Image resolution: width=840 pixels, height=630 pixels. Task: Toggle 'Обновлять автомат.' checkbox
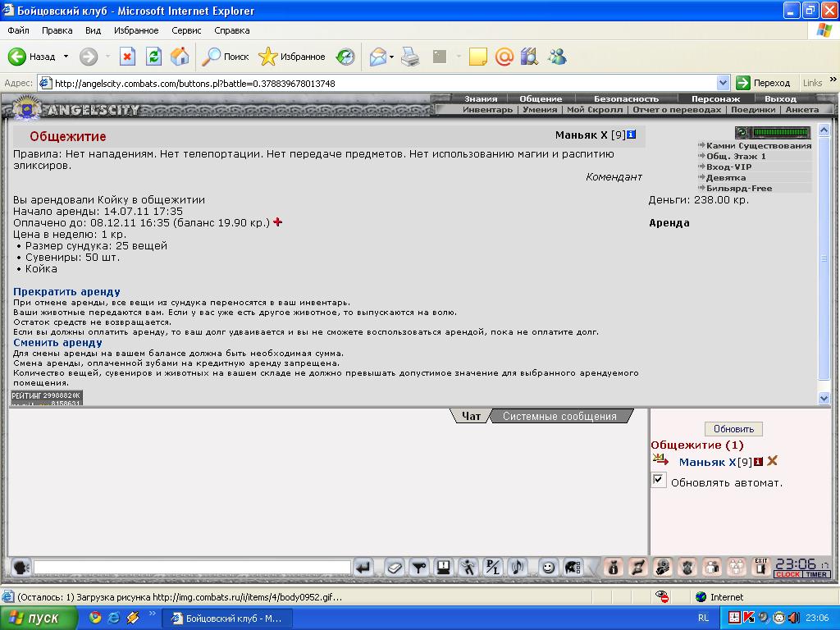pyautogui.click(x=659, y=480)
